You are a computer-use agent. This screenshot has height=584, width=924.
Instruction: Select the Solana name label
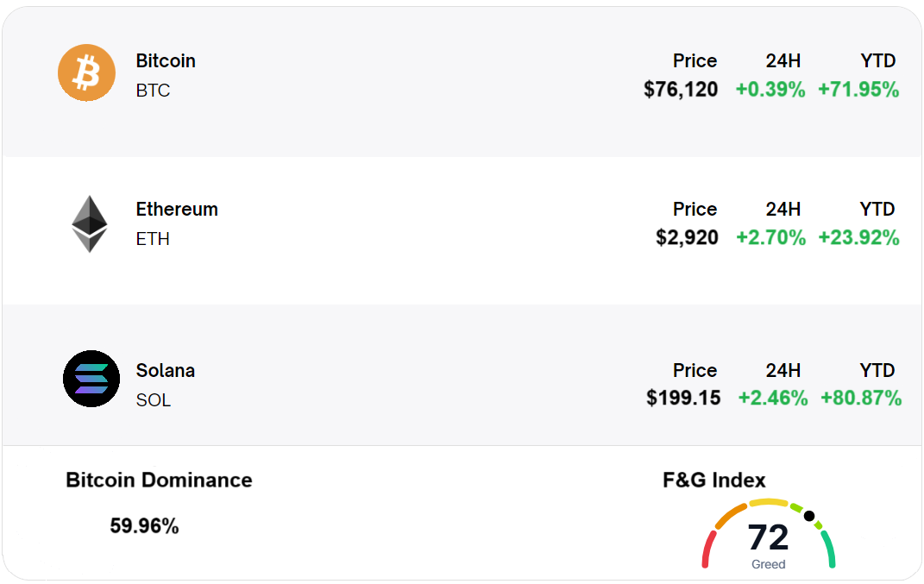(x=166, y=371)
